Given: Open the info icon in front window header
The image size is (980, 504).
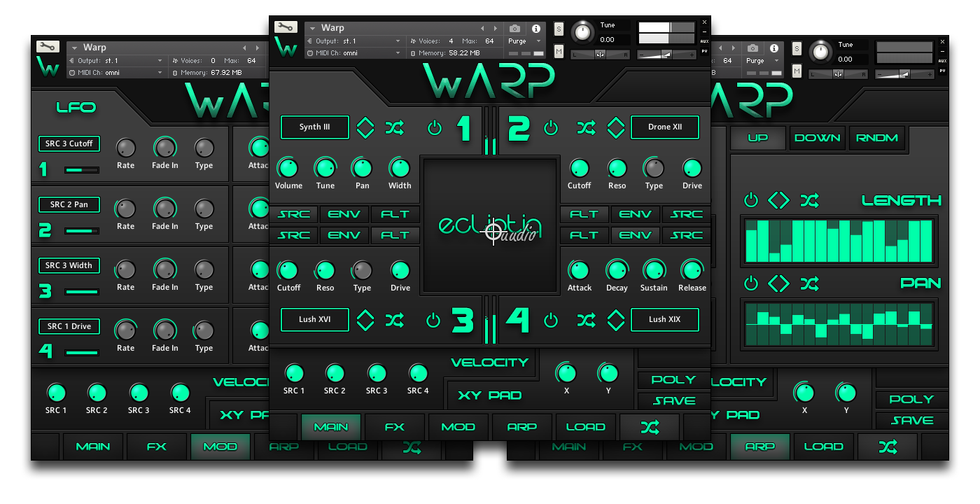Looking at the screenshot, I should [536, 29].
